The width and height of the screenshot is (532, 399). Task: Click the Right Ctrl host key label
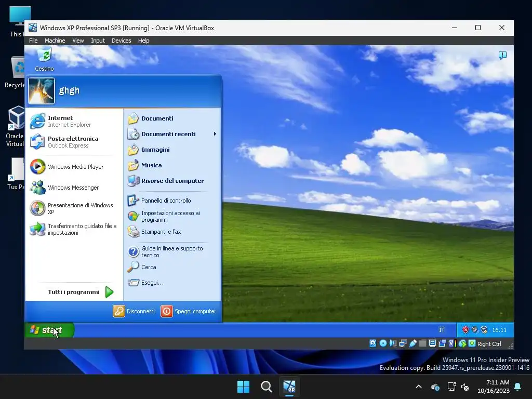pyautogui.click(x=489, y=344)
